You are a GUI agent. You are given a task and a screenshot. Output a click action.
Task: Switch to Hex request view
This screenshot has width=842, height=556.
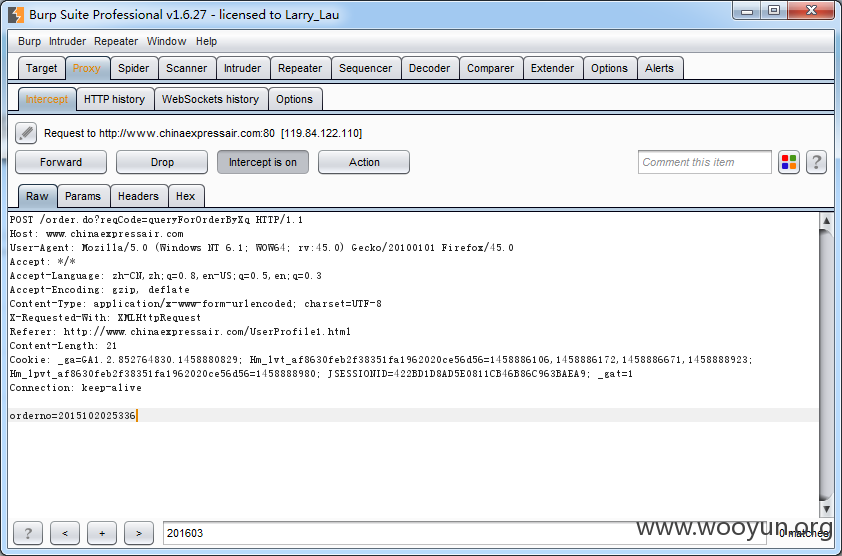click(185, 196)
